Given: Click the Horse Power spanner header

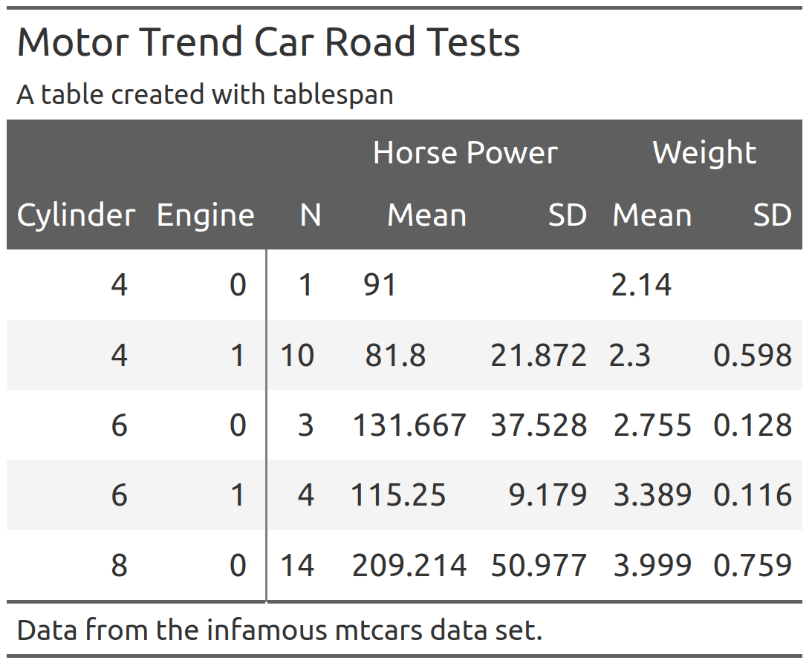Looking at the screenshot, I should [465, 153].
